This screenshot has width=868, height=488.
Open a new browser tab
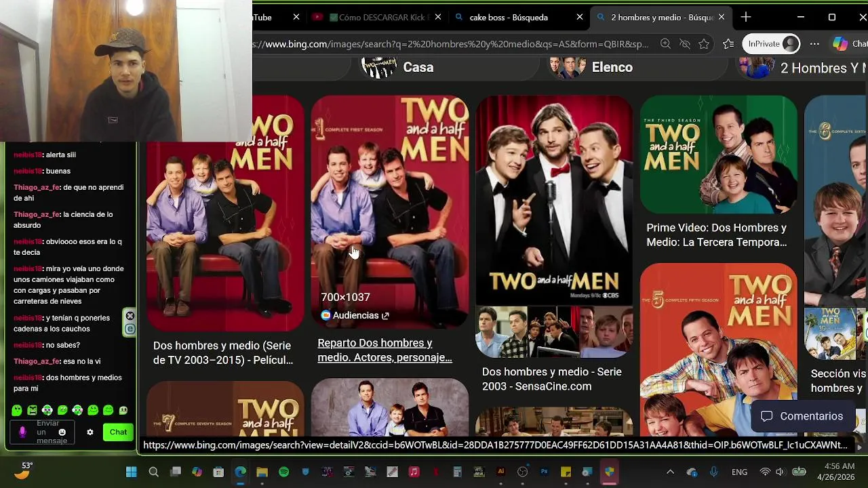coord(746,17)
